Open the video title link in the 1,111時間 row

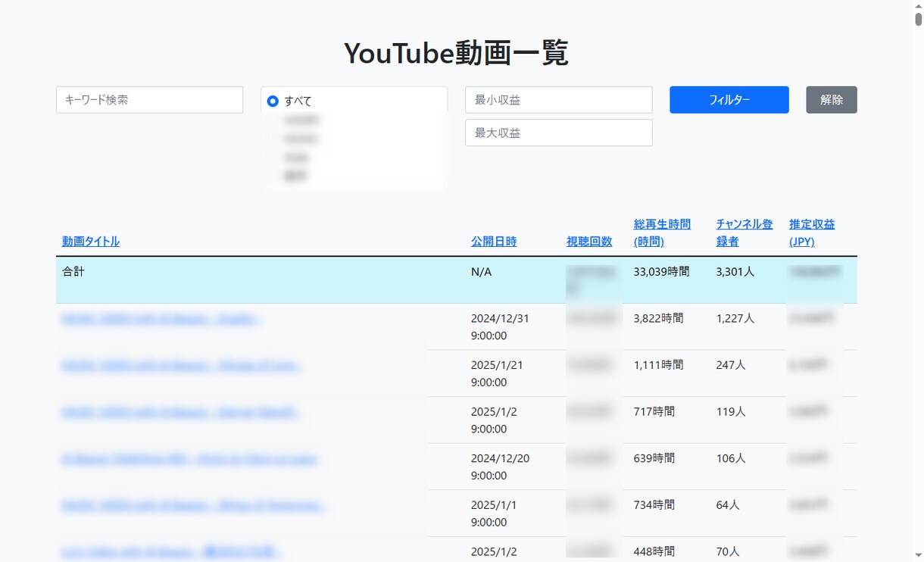pyautogui.click(x=182, y=367)
